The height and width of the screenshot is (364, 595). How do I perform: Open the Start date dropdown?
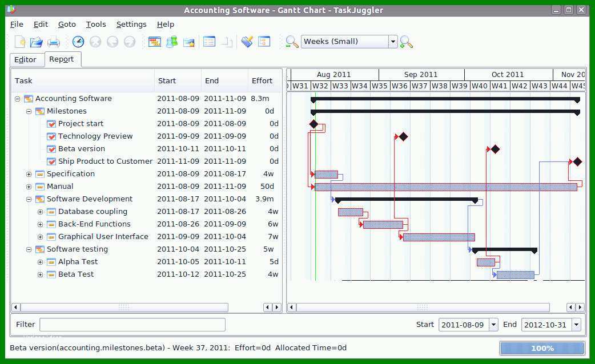point(493,325)
